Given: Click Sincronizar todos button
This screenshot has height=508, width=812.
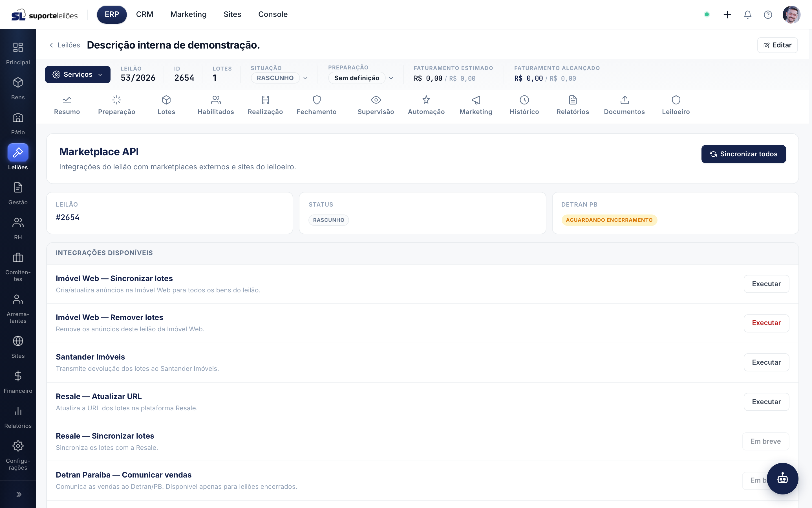Looking at the screenshot, I should click(x=743, y=154).
